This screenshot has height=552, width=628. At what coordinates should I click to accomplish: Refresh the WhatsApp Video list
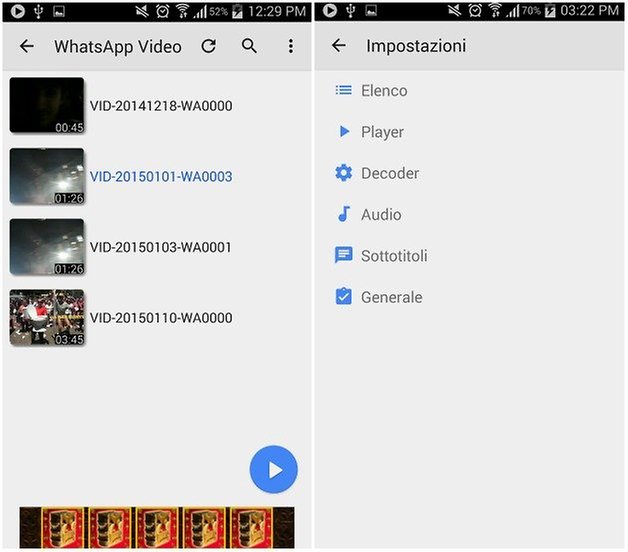coord(209,46)
